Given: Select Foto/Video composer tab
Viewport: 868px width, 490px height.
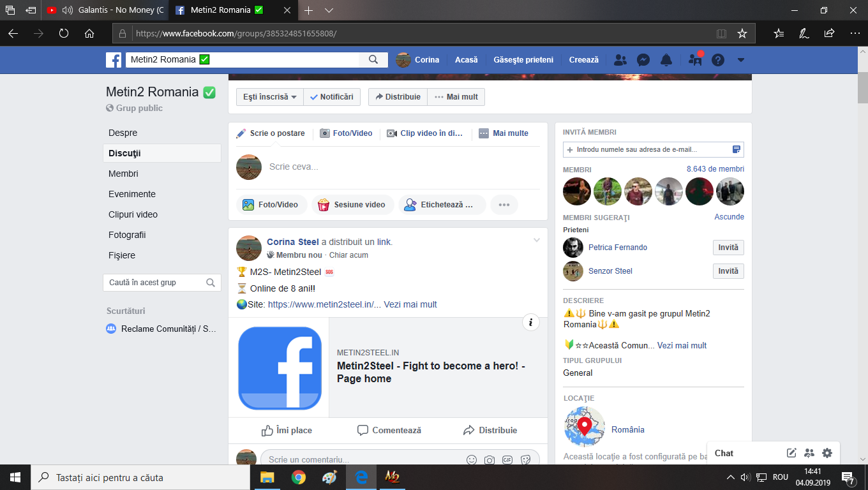Looking at the screenshot, I should (x=346, y=133).
